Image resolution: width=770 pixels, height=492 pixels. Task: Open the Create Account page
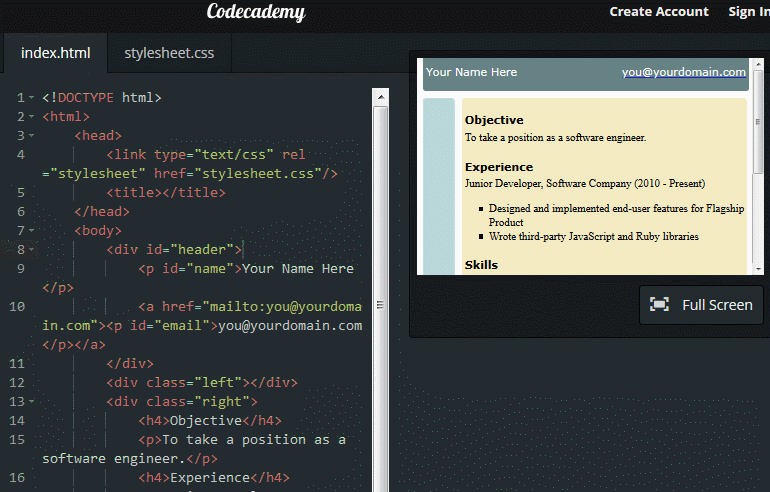(659, 12)
